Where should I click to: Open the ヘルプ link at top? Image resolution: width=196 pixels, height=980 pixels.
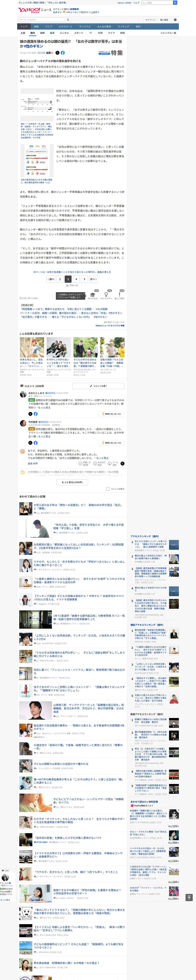136,3
